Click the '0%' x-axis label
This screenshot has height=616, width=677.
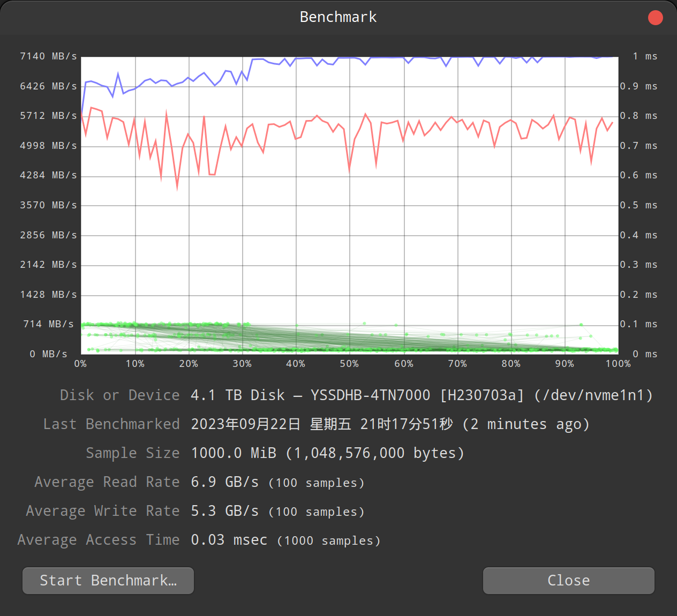tap(80, 364)
